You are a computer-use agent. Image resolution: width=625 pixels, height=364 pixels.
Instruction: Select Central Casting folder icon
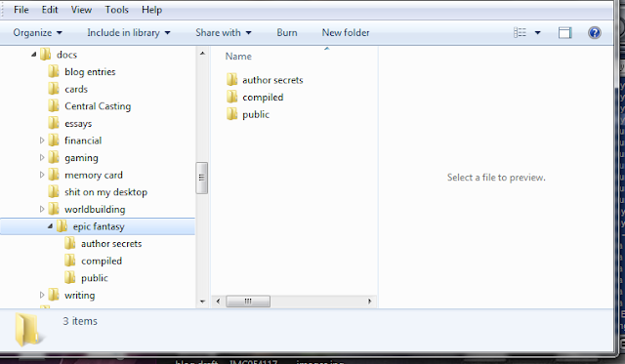[x=54, y=106]
